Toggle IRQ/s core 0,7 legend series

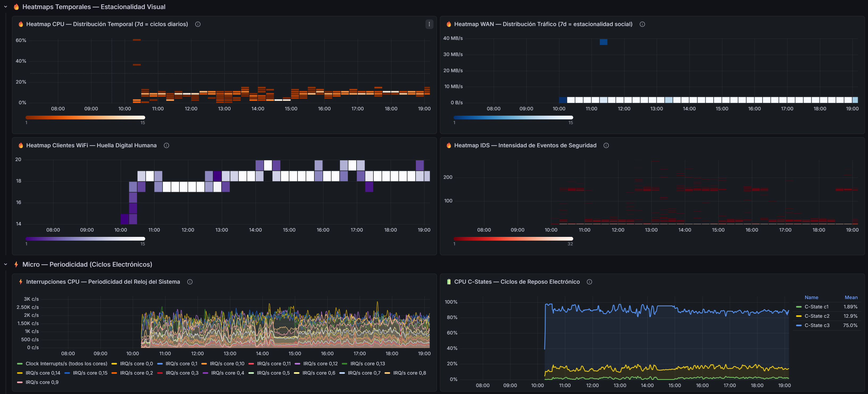[x=364, y=373]
